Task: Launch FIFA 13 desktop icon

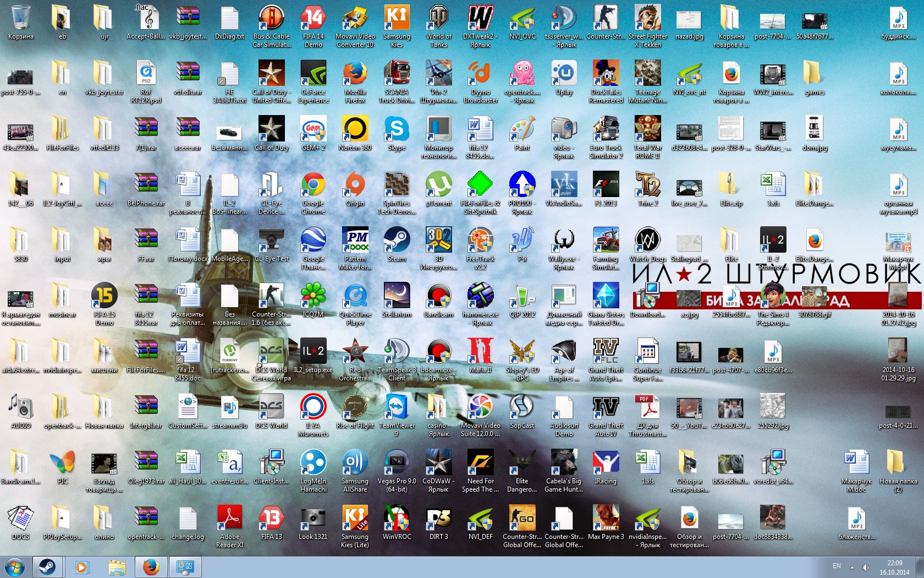Action: pyautogui.click(x=271, y=523)
